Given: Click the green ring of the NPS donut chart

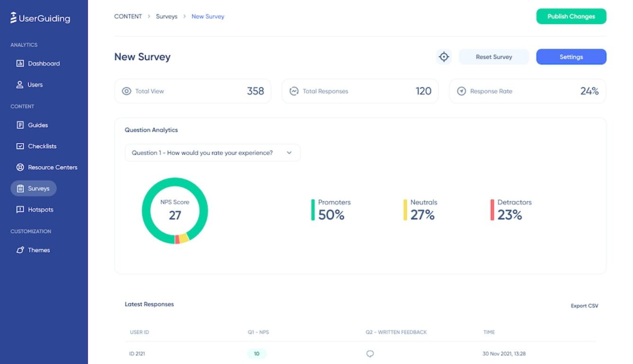Looking at the screenshot, I should [175, 182].
